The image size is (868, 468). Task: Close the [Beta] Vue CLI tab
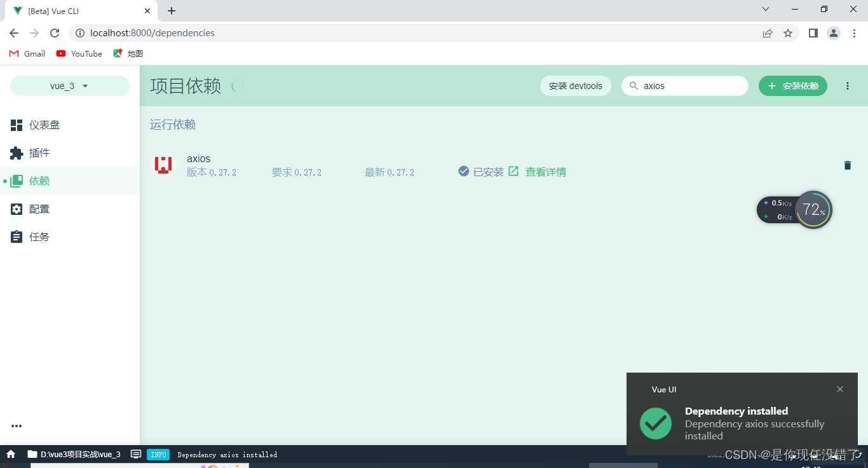point(147,11)
